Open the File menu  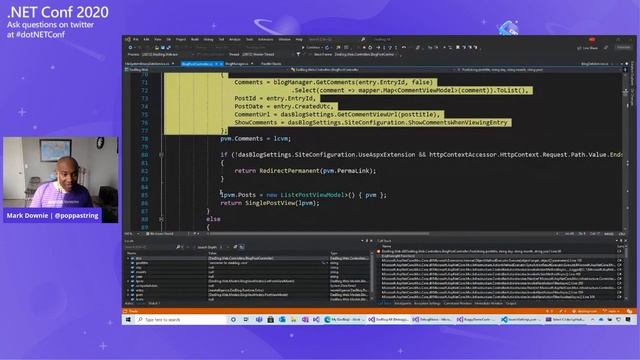tap(136, 40)
